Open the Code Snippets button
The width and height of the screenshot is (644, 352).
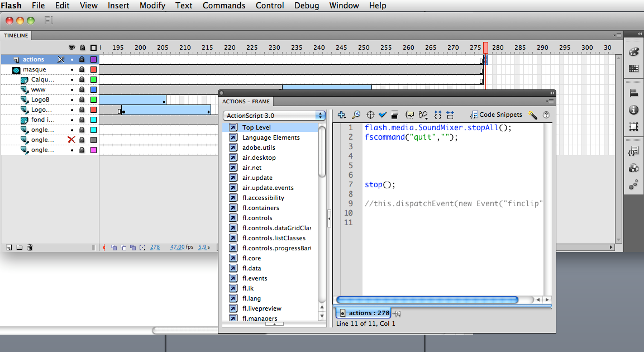pos(496,115)
